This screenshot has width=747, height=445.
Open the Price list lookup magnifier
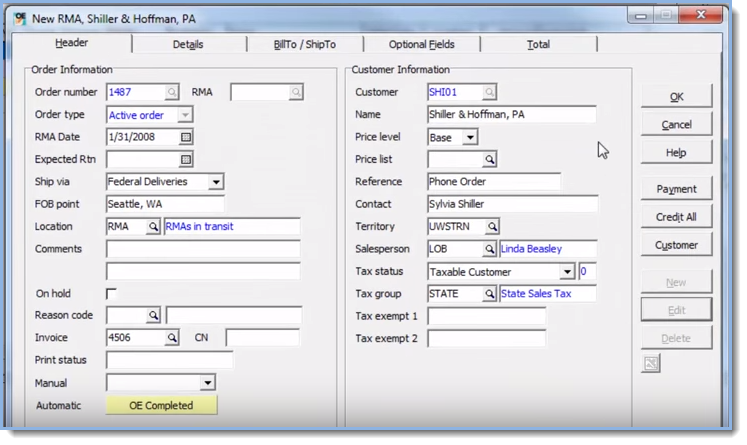(x=489, y=160)
